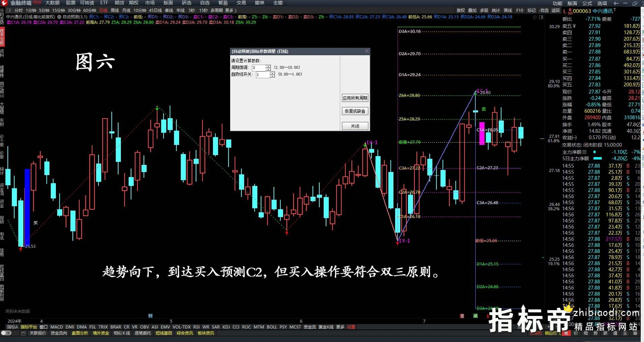Open the 功能 menu
This screenshot has height=342, width=644.
(x=557, y=3)
